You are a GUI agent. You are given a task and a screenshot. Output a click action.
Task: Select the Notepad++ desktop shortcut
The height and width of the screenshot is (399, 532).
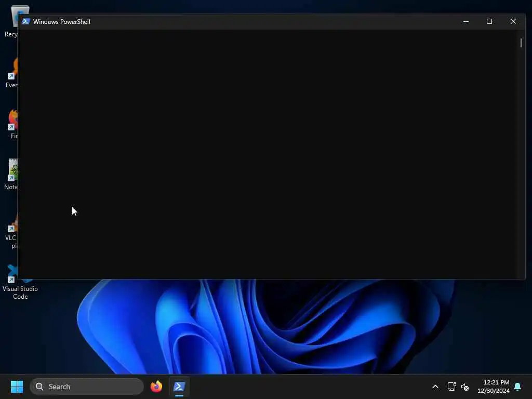coord(11,175)
